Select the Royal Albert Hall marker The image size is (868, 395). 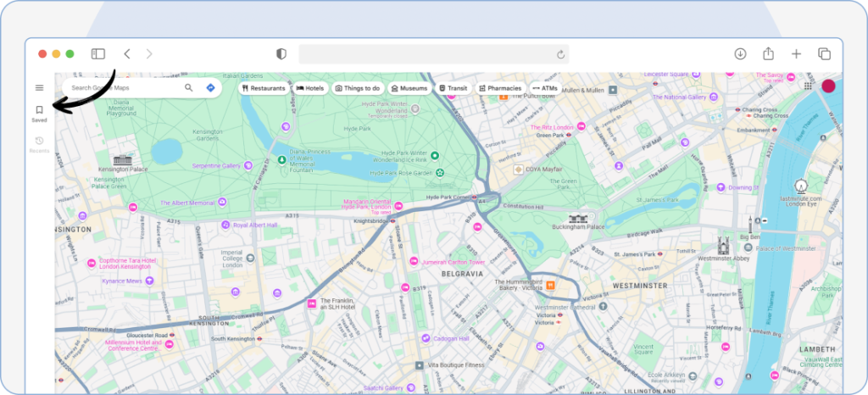coord(225,225)
